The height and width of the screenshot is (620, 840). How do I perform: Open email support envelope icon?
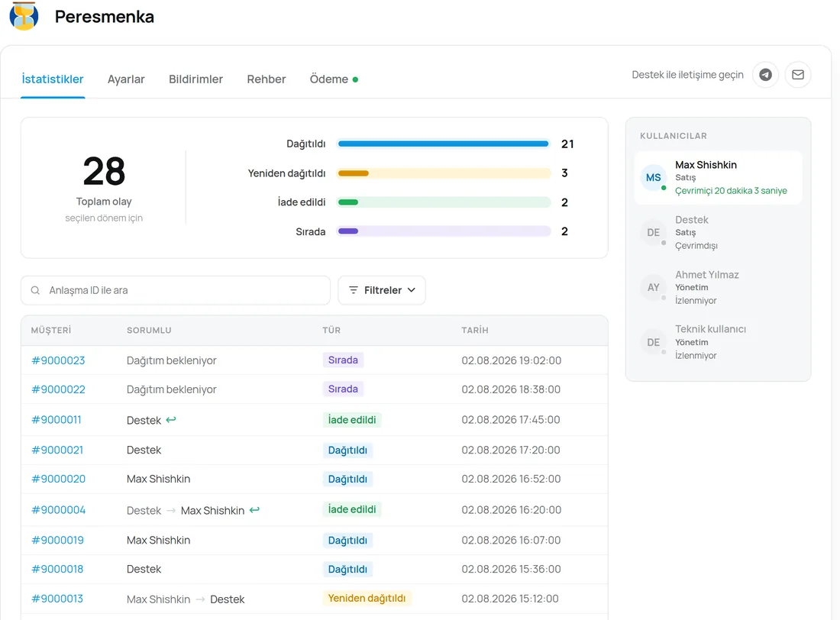pos(798,75)
